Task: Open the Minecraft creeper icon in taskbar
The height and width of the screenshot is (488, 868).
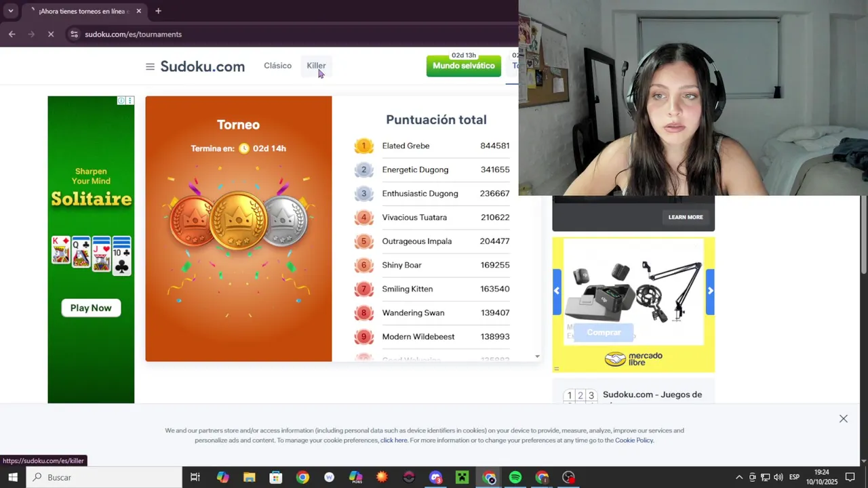Action: click(462, 477)
